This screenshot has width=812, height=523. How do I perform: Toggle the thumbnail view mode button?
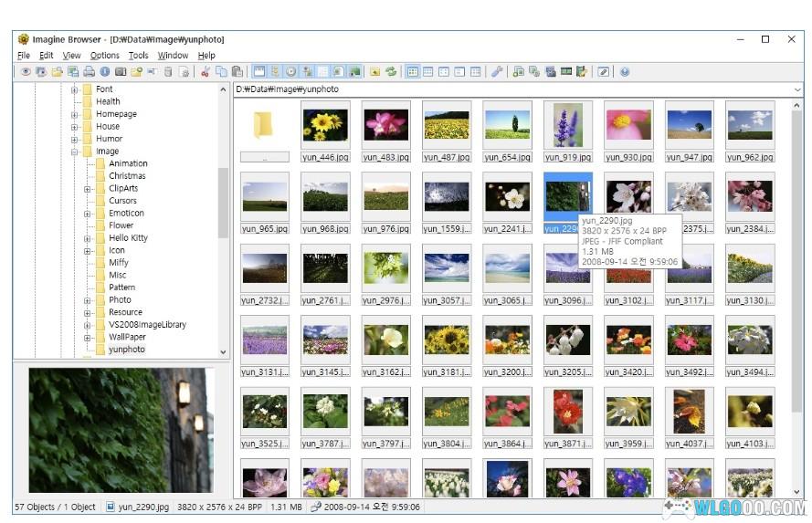412,71
